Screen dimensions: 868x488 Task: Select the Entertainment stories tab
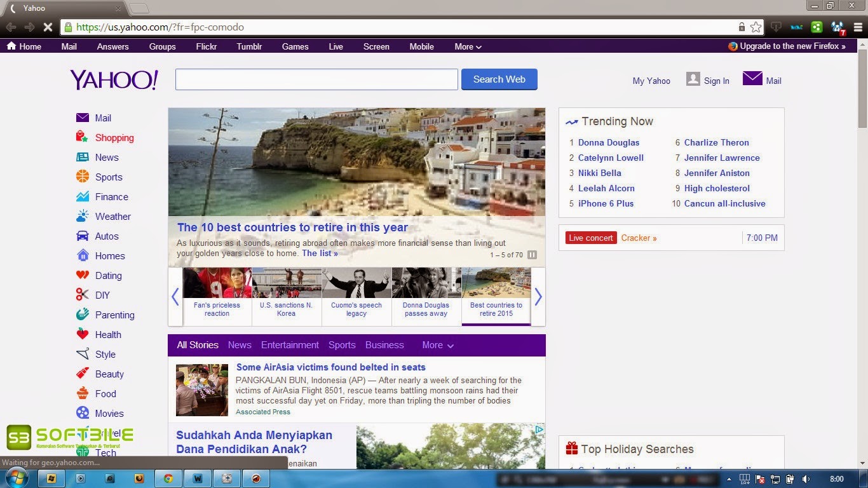point(290,345)
